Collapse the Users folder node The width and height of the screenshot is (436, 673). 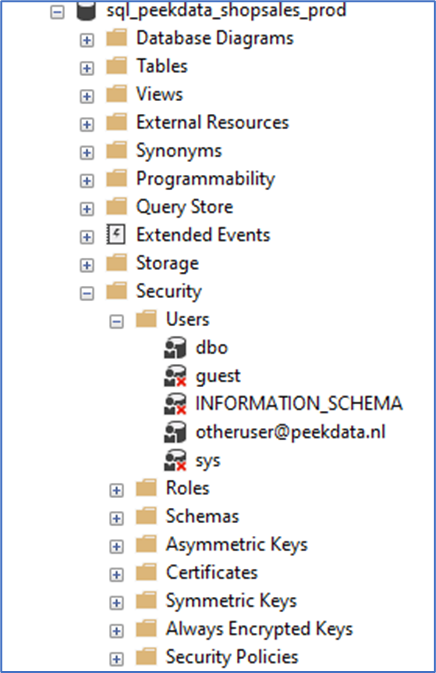pyautogui.click(x=116, y=321)
